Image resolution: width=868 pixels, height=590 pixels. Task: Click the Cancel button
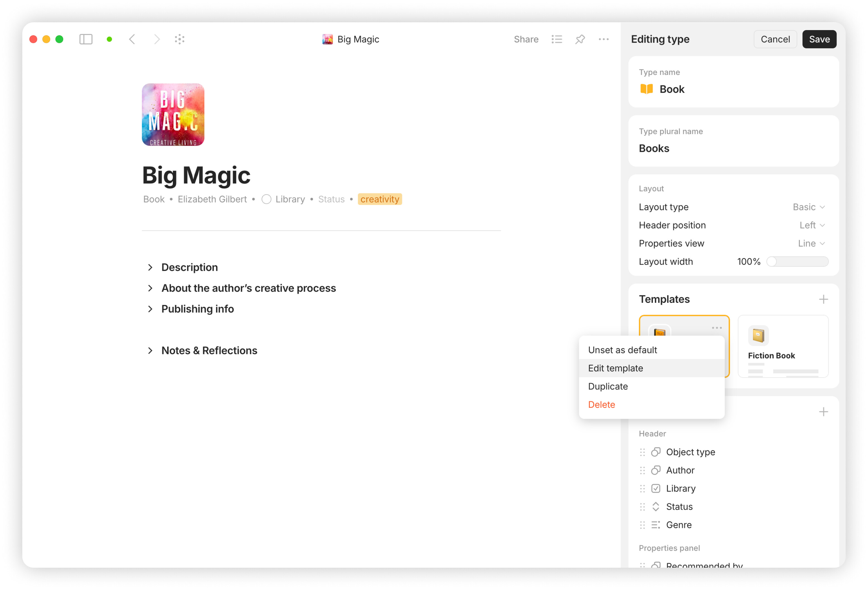point(775,39)
